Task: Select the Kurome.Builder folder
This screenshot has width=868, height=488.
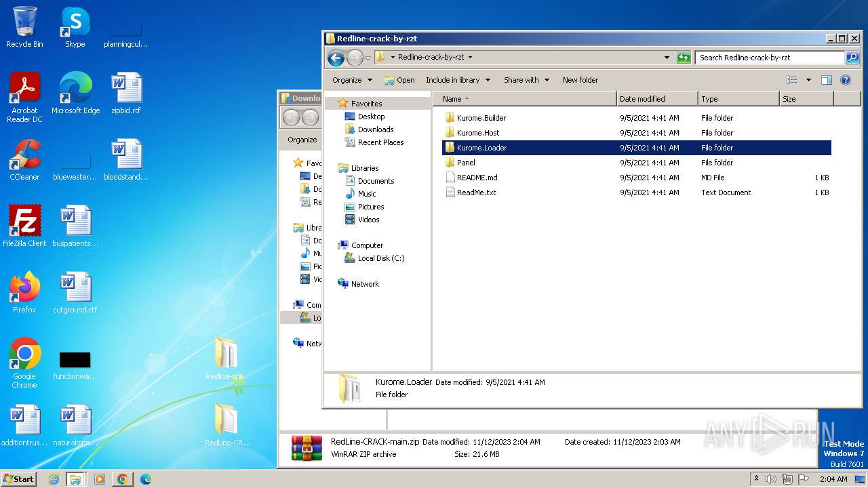Action: pyautogui.click(x=637, y=118)
